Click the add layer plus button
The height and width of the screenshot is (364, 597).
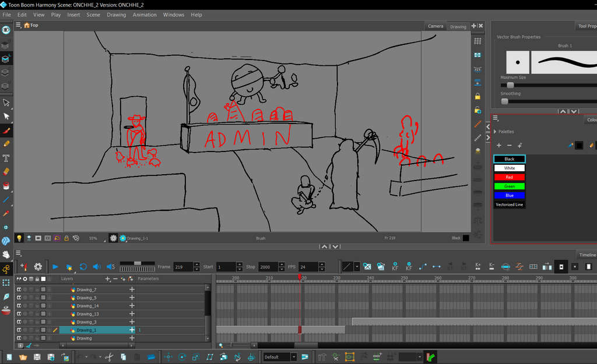[107, 279]
